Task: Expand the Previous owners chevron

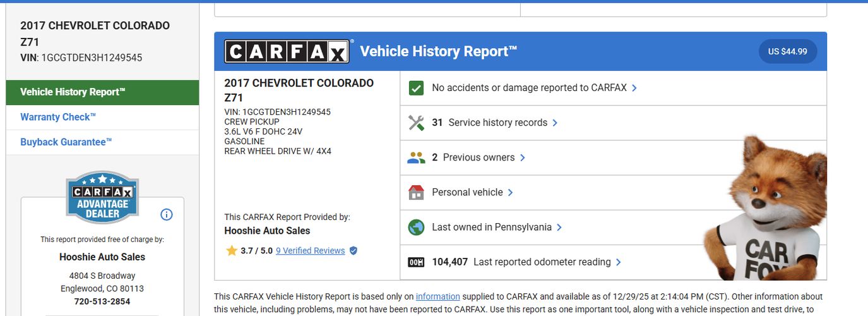Action: coord(523,158)
